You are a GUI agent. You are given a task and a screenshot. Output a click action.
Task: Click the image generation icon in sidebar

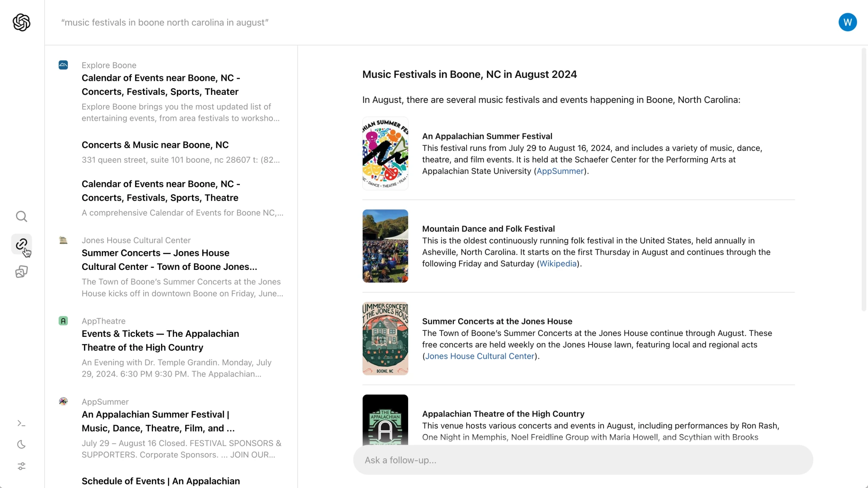[x=22, y=272]
